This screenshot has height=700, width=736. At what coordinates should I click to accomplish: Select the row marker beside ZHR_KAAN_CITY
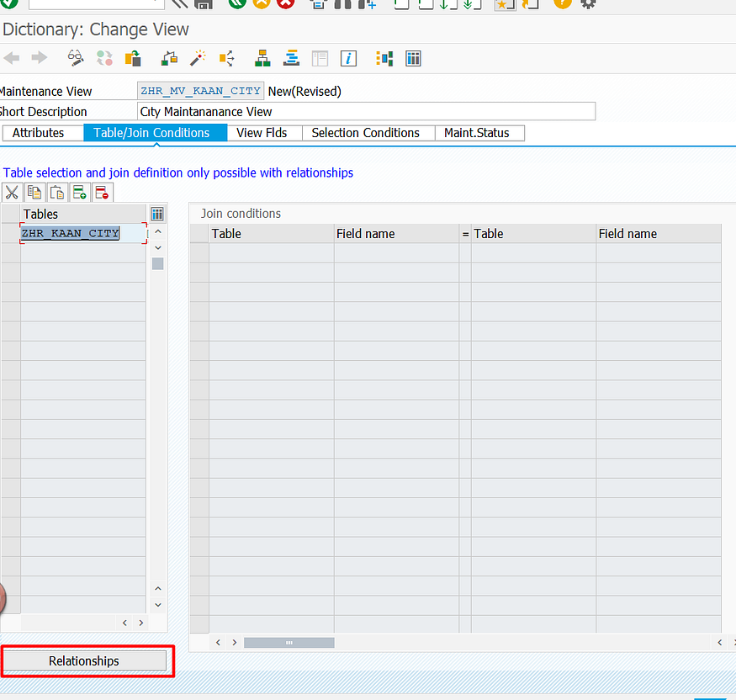click(11, 233)
